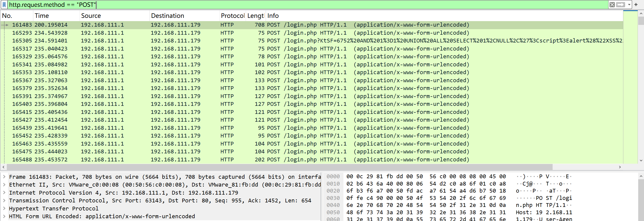Expand Hypertext Transfer Protocol section
This screenshot has height=221, width=644.
(4, 208)
